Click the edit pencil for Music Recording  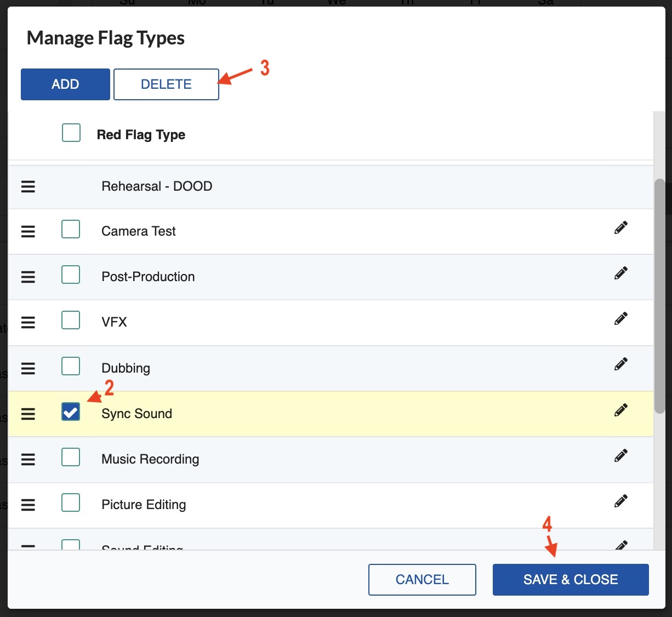(620, 456)
